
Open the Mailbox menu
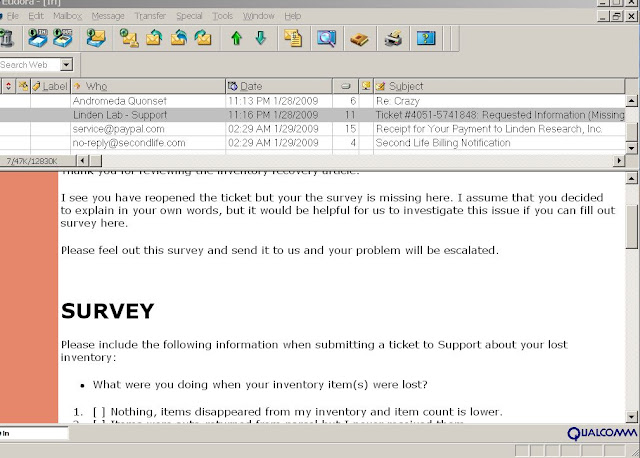pos(67,16)
